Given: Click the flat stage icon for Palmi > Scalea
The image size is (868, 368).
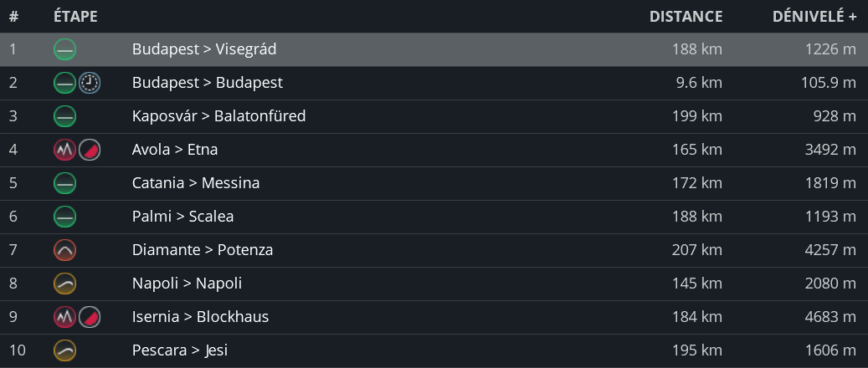Looking at the screenshot, I should pyautogui.click(x=64, y=217).
